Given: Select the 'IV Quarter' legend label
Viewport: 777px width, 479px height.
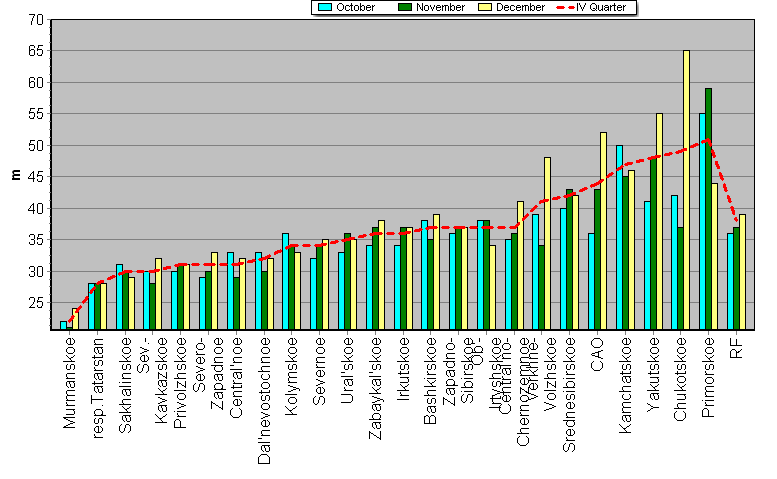Looking at the screenshot, I should [601, 7].
